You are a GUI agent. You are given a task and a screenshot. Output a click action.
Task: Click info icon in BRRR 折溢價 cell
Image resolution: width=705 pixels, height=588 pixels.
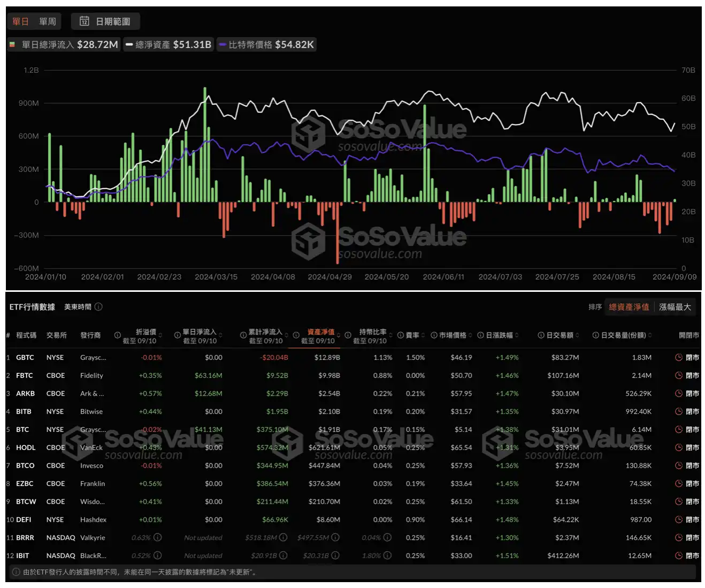click(x=158, y=538)
